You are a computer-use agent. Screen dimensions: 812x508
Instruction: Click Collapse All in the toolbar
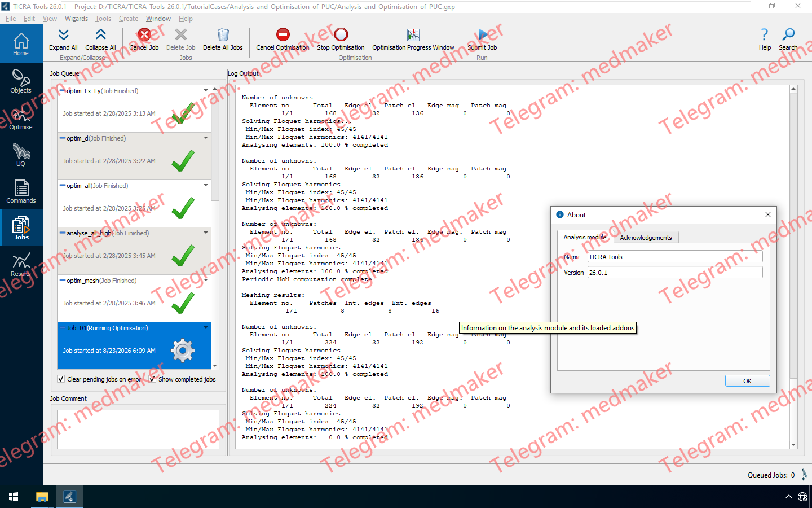click(x=100, y=40)
